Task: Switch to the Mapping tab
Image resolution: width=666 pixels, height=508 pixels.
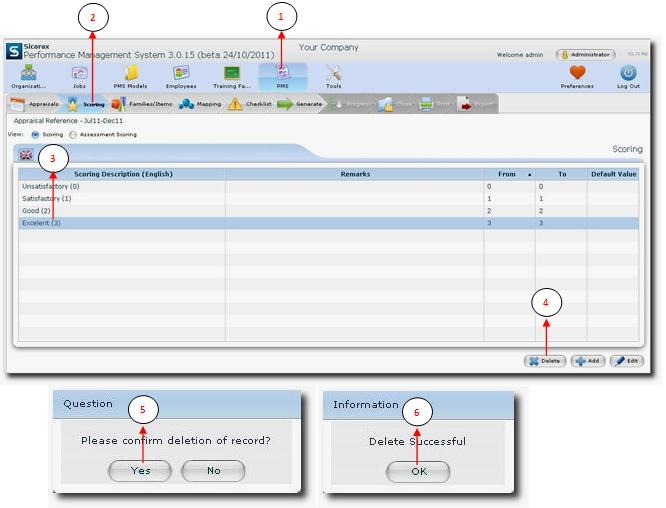Action: [x=201, y=104]
